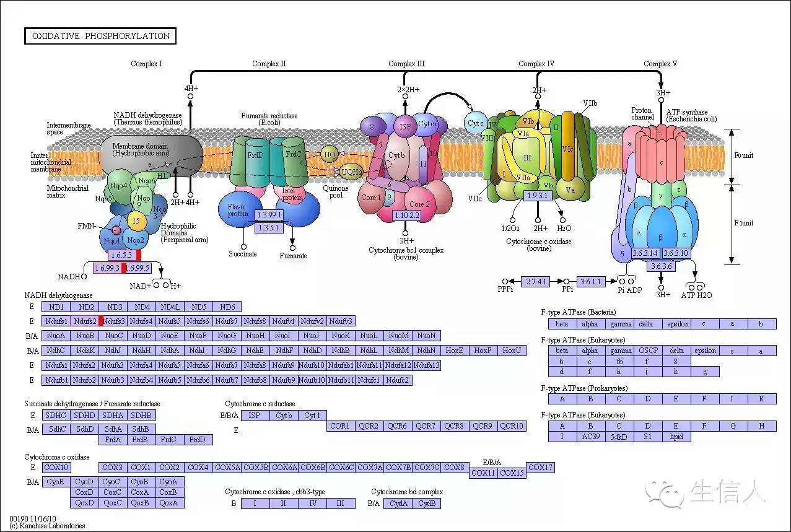Select the HoxU gene box
The image size is (791, 532).
pos(512,351)
